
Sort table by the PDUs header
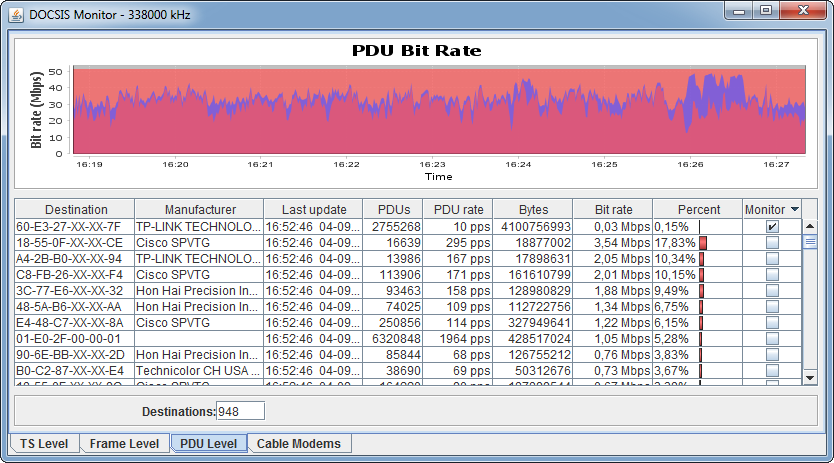tap(393, 209)
